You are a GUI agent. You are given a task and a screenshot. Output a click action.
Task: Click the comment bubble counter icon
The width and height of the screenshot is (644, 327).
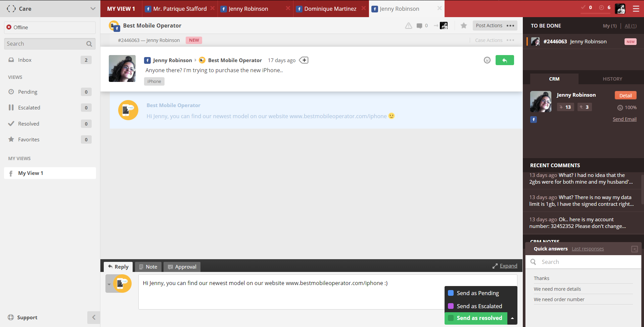[419, 26]
